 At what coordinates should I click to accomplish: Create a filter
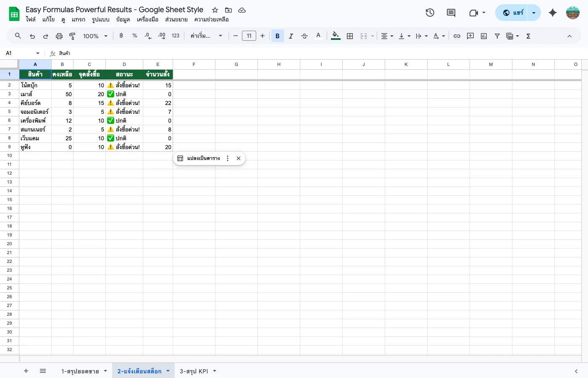click(497, 36)
